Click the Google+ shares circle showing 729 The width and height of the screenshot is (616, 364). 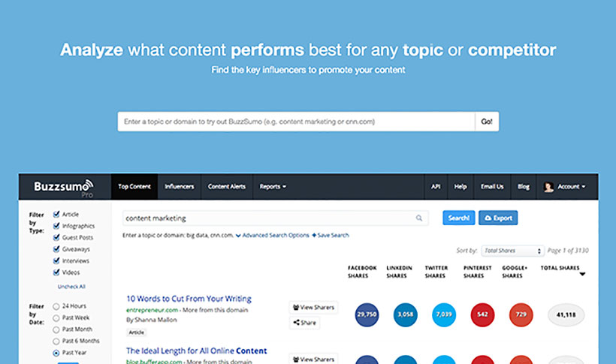[521, 314]
